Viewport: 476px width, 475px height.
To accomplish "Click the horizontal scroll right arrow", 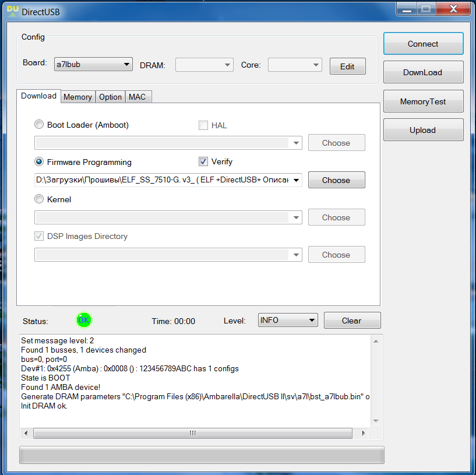I will point(364,434).
